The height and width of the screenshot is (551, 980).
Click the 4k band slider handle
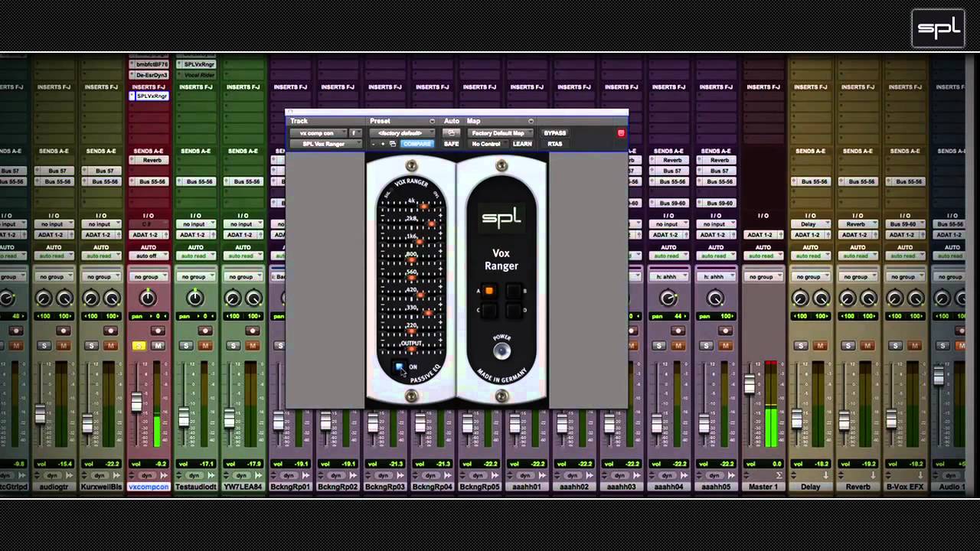tap(424, 206)
